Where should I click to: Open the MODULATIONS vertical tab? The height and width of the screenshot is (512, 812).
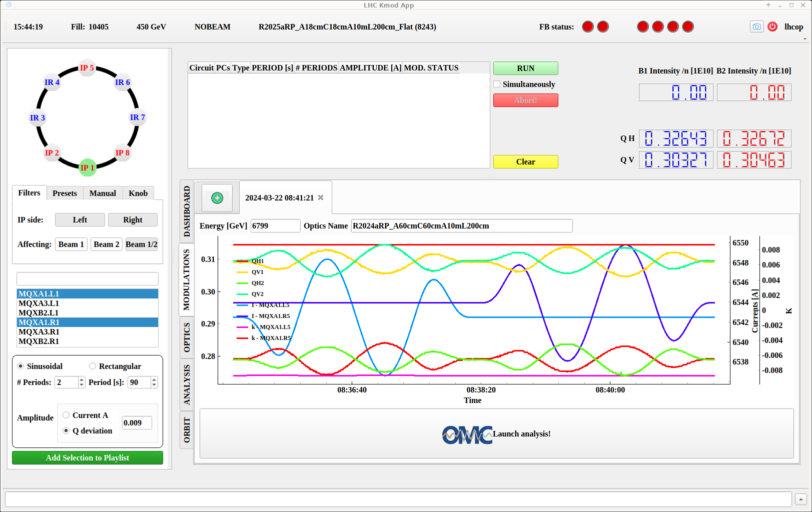tap(187, 279)
